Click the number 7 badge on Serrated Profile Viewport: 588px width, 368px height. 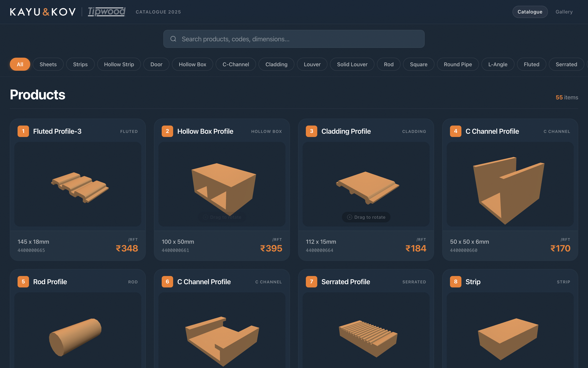(312, 282)
